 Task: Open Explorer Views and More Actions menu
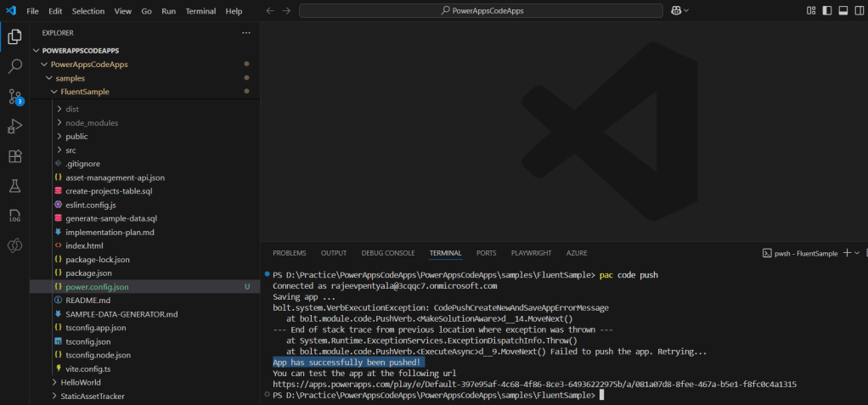point(246,32)
